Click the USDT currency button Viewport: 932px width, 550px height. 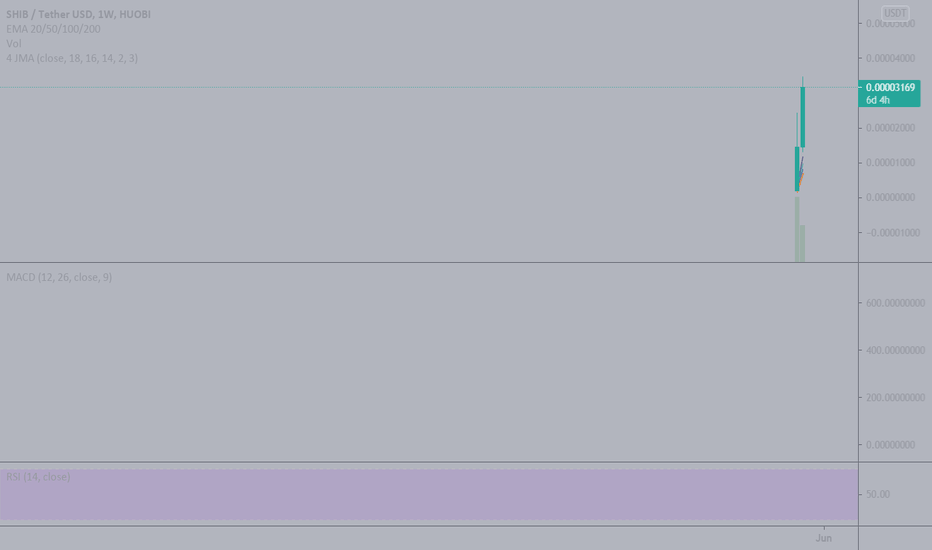[895, 13]
